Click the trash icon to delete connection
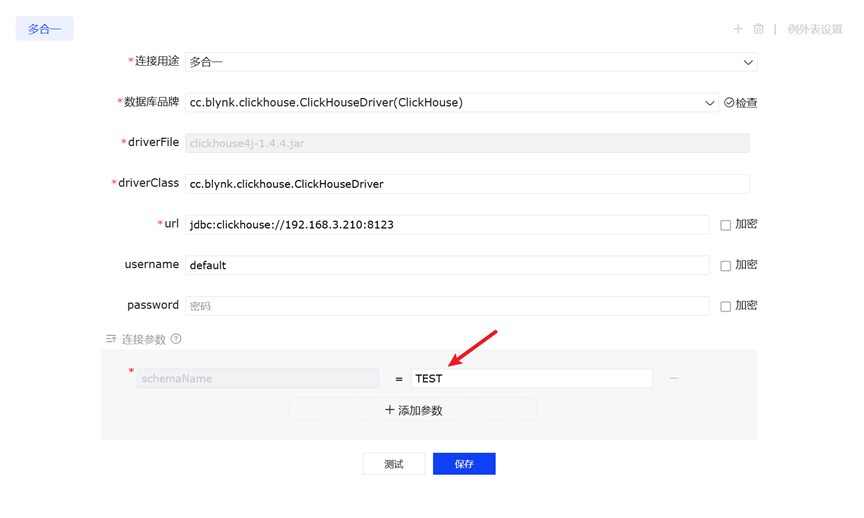The width and height of the screenshot is (864, 518). click(758, 29)
